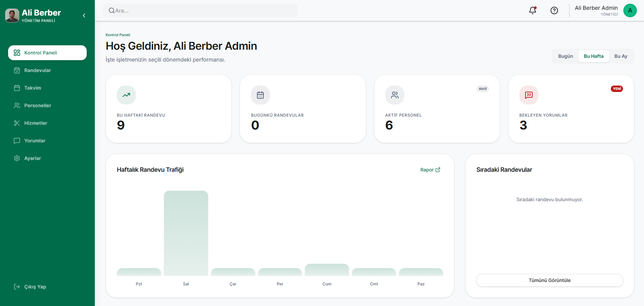Click the tall Sal bar in chart
Image resolution: width=644 pixels, height=306 pixels.
[186, 233]
